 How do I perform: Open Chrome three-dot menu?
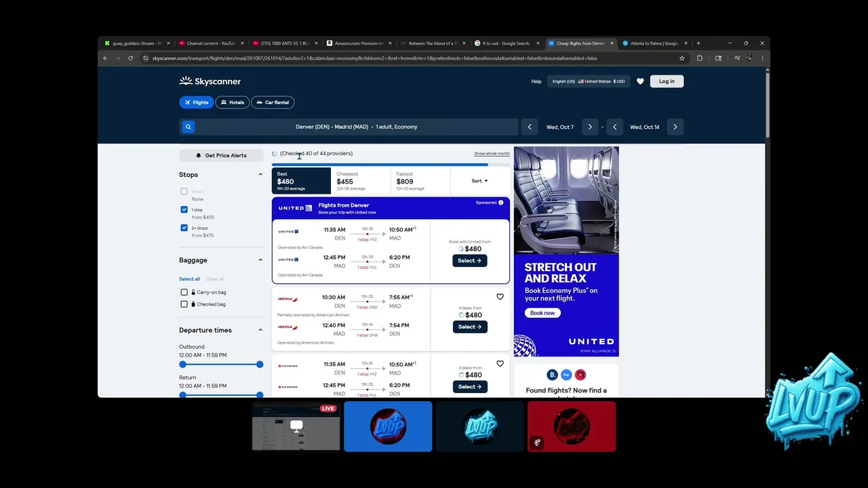point(762,58)
